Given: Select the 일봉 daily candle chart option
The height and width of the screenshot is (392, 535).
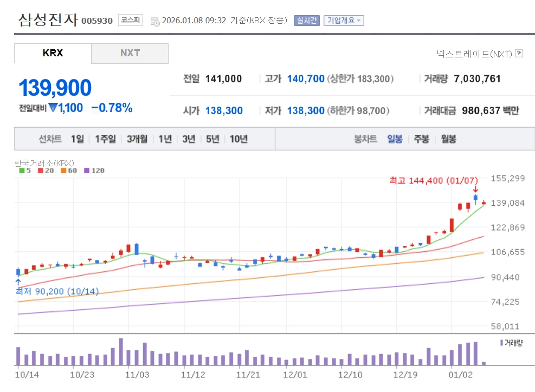Looking at the screenshot, I should click(x=395, y=139).
